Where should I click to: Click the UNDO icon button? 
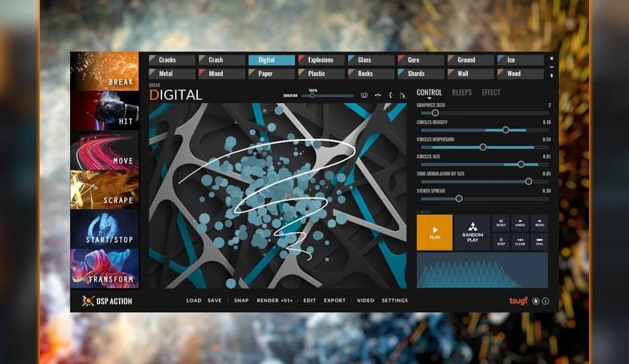point(521,223)
